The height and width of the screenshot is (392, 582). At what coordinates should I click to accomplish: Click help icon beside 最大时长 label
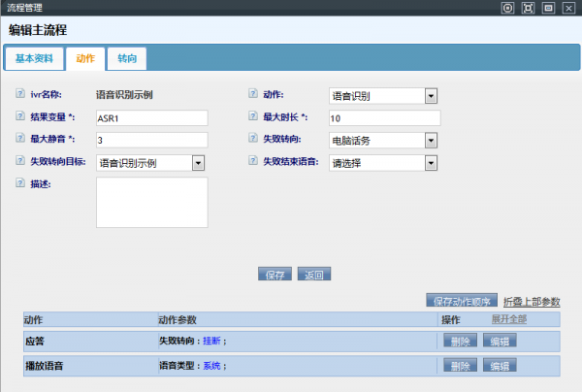tap(253, 117)
